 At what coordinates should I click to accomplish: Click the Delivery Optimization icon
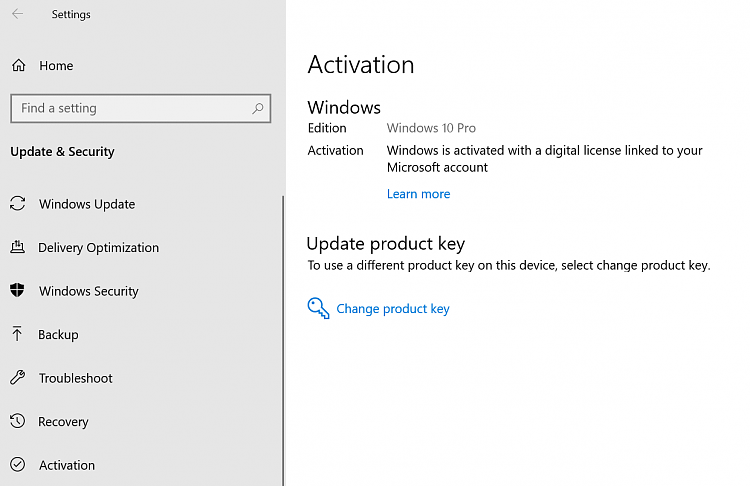tap(18, 247)
